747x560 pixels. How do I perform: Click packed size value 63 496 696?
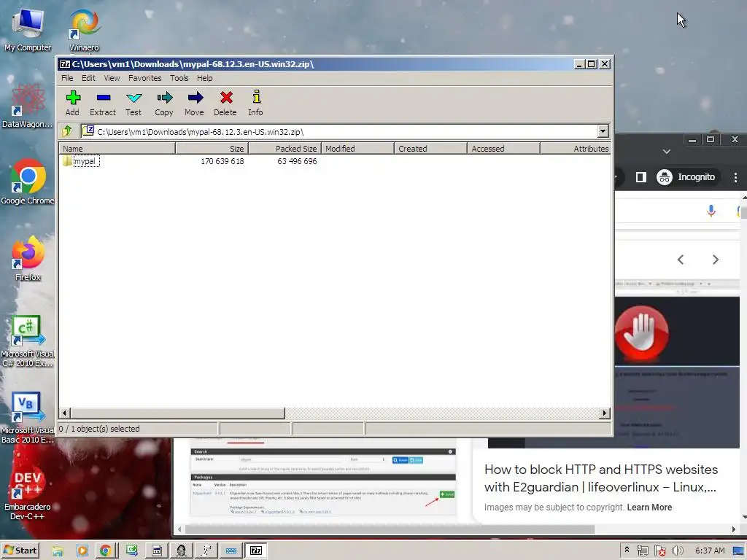[297, 161]
